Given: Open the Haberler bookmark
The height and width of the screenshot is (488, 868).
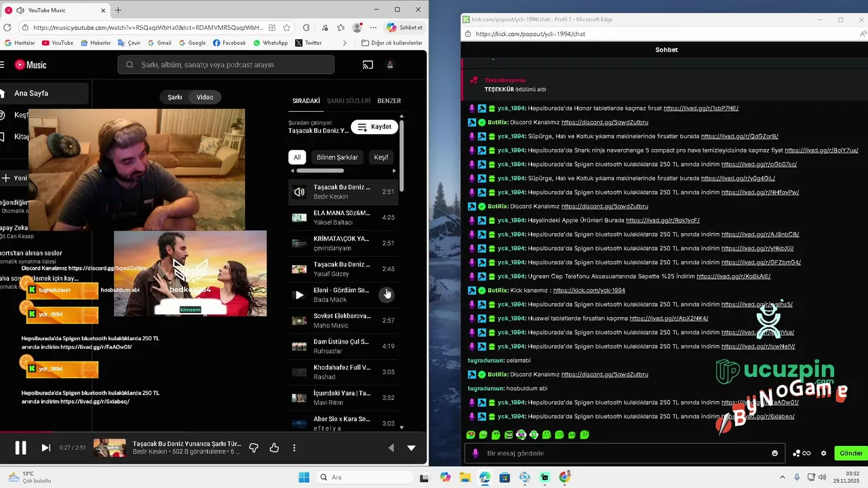Looking at the screenshot, I should pyautogui.click(x=95, y=43).
